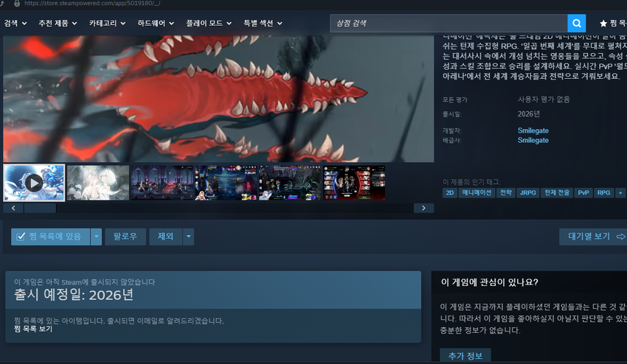This screenshot has width=627, height=364.
Task: Click the store search magnifier button
Action: pyautogui.click(x=576, y=23)
